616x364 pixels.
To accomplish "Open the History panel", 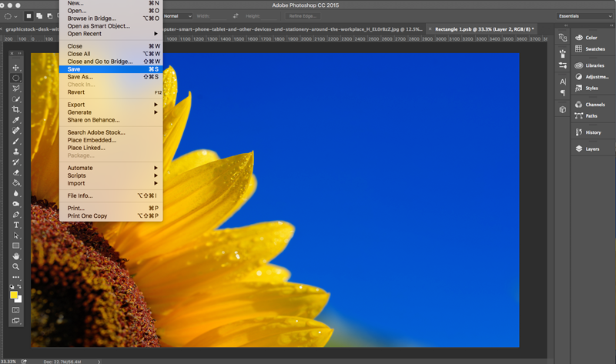I will [588, 132].
